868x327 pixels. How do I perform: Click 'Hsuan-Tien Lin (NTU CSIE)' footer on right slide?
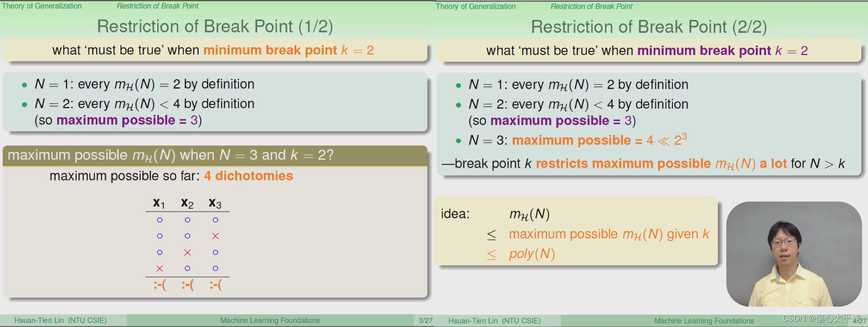(x=494, y=321)
